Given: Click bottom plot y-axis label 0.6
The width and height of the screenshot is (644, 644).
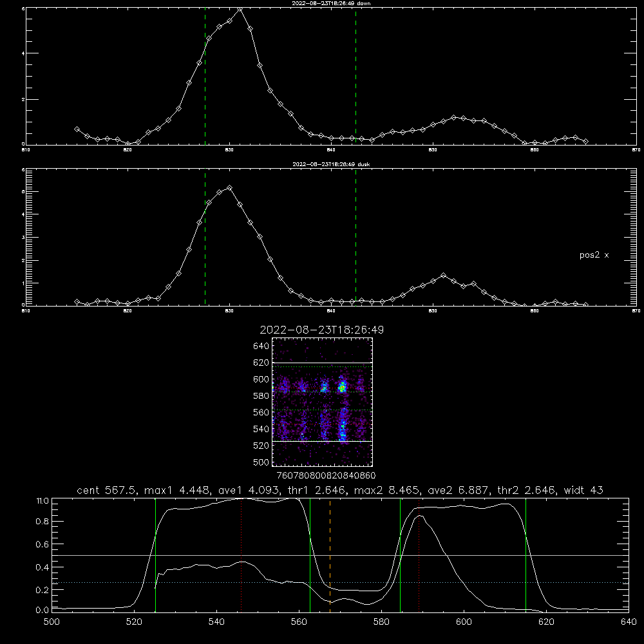Looking at the screenshot, I should tap(43, 544).
